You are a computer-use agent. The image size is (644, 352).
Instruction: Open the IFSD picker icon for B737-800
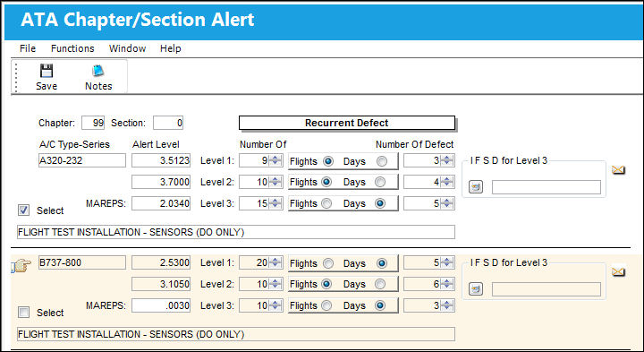[x=476, y=289]
